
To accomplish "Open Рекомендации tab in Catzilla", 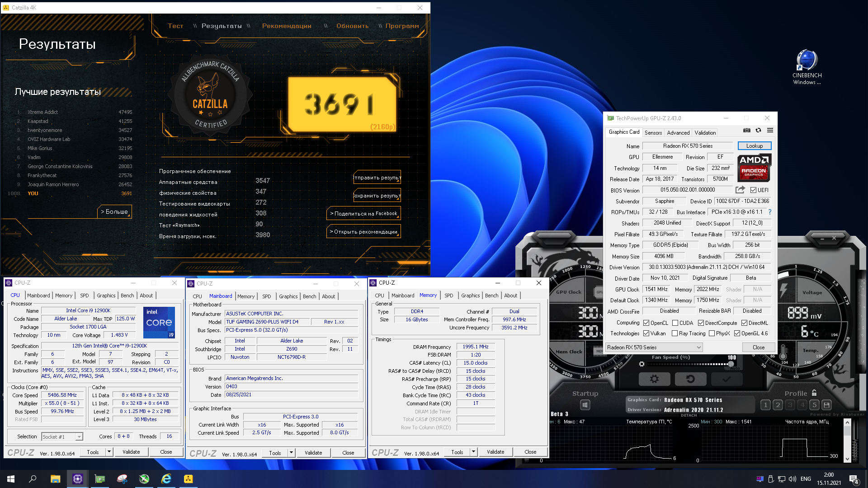I will 287,26.
